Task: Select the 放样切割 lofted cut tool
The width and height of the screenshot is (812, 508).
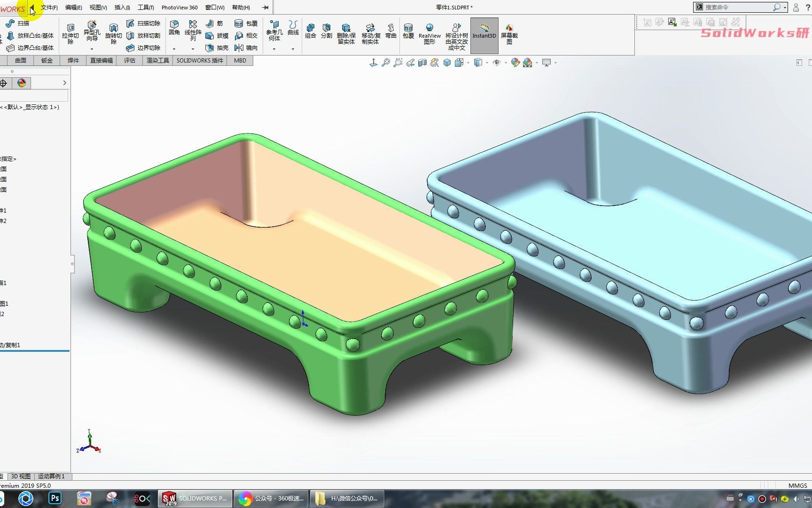Action: pyautogui.click(x=143, y=35)
